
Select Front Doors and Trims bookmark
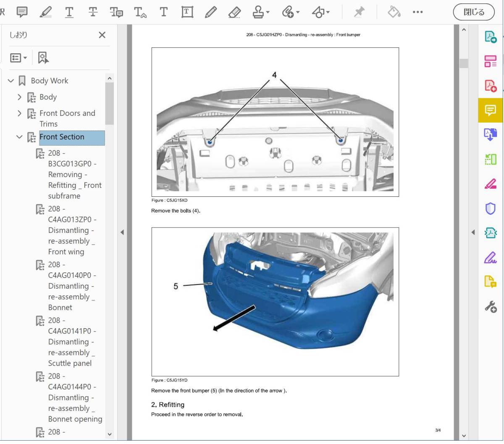(x=67, y=118)
